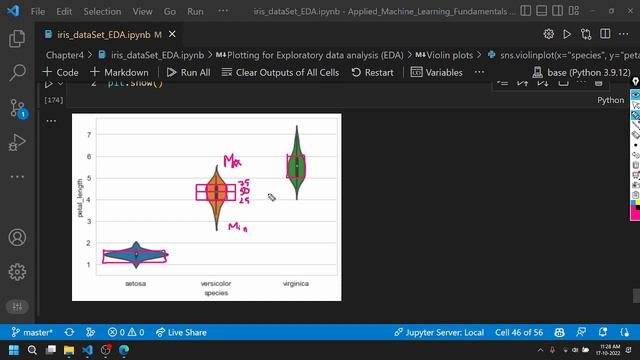Execute cell and below in cell toolbar
Screen dimensions: 640x360
tap(542, 83)
